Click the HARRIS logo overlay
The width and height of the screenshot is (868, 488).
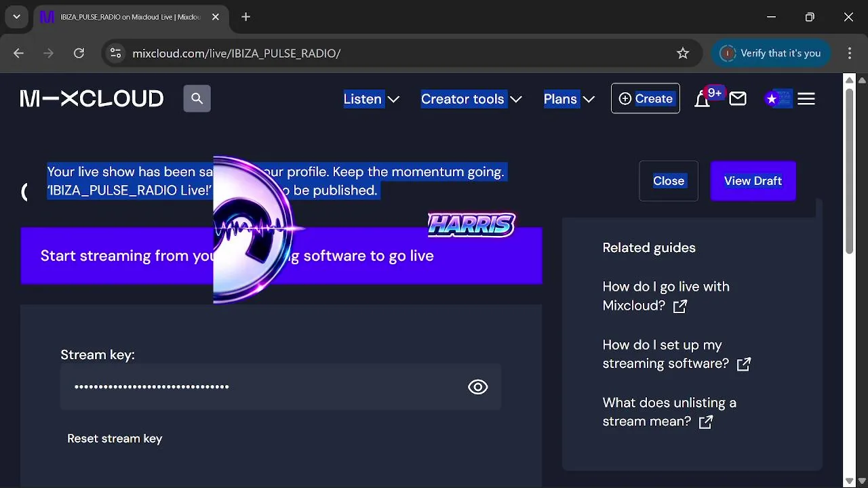click(471, 225)
